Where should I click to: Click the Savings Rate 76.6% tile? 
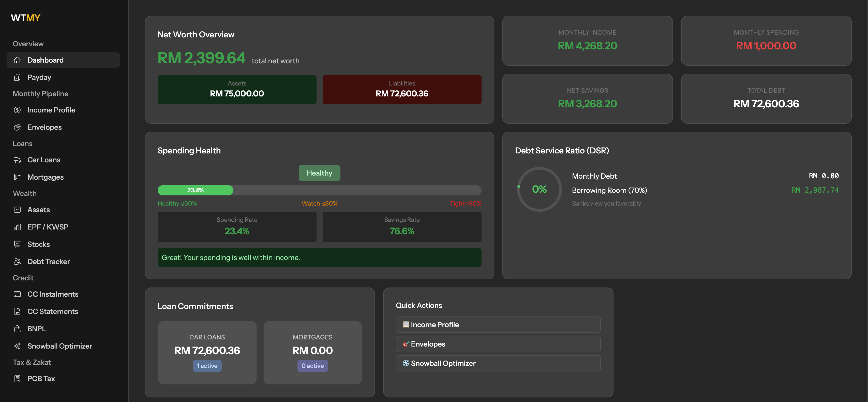(402, 227)
